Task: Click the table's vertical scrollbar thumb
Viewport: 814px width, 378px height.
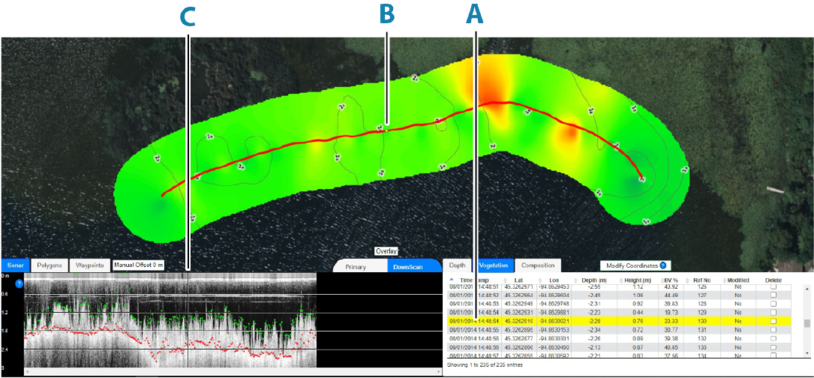Action: [807, 323]
